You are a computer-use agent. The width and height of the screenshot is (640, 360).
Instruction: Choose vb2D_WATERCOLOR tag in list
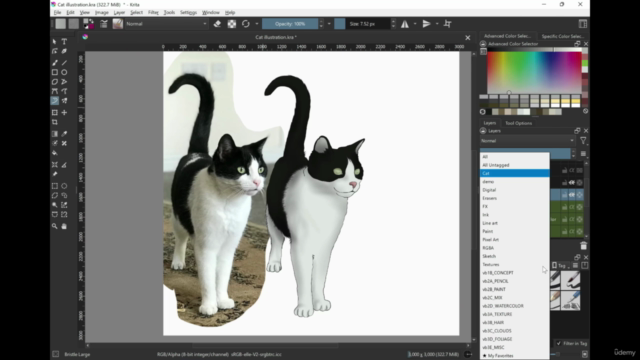pyautogui.click(x=515, y=306)
